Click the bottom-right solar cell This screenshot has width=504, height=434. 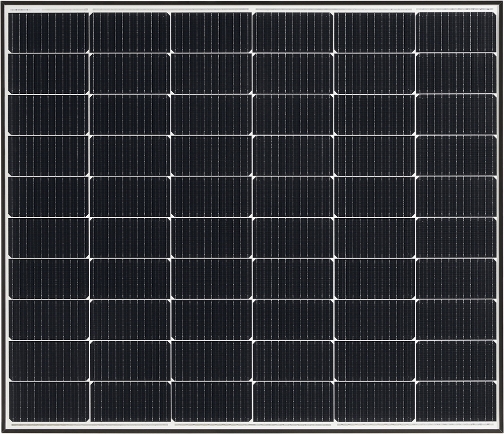tap(456, 402)
